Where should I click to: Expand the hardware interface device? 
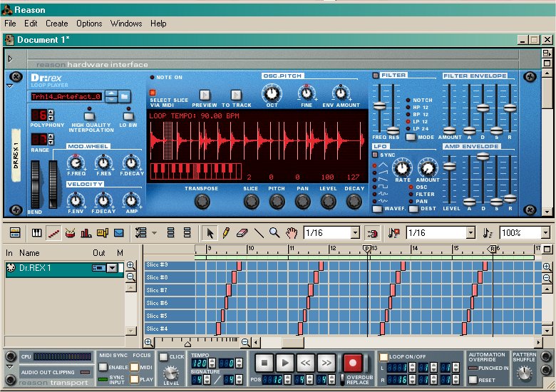pos(10,59)
